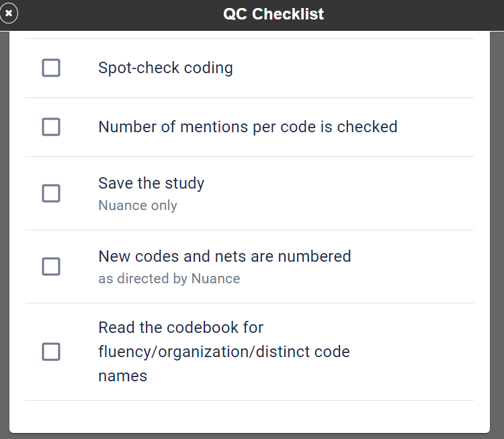Click the Spot-check coding label text
The height and width of the screenshot is (439, 504).
pos(165,68)
